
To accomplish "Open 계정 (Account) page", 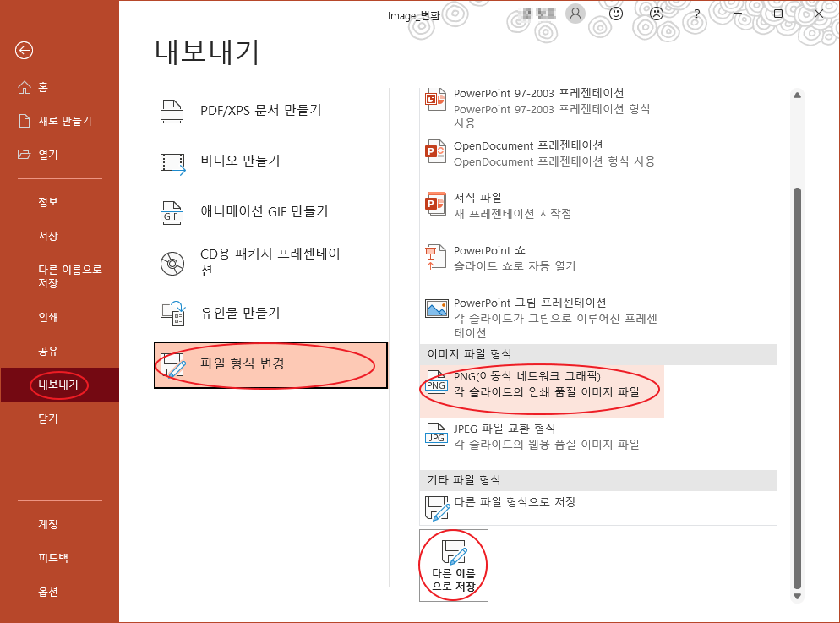I will (x=59, y=524).
